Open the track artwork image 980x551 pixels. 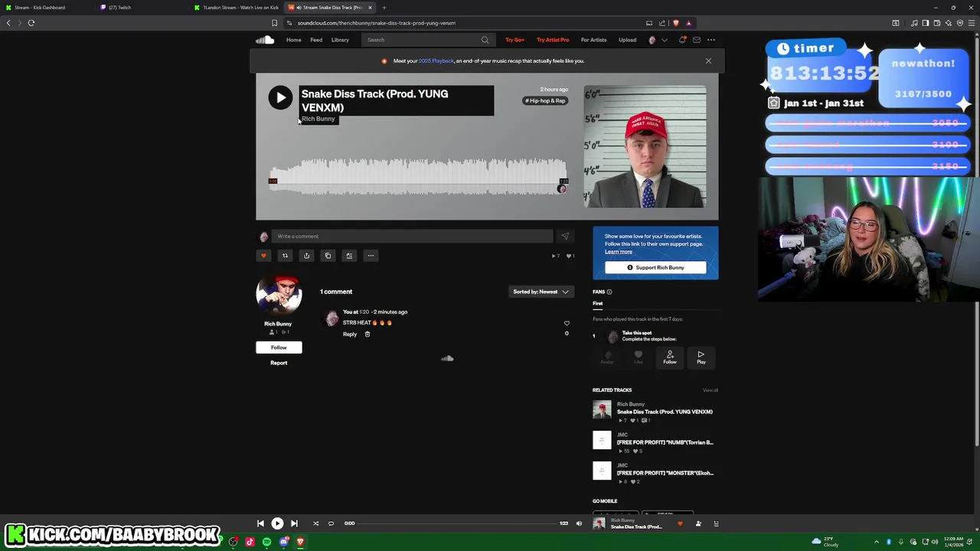click(x=645, y=147)
